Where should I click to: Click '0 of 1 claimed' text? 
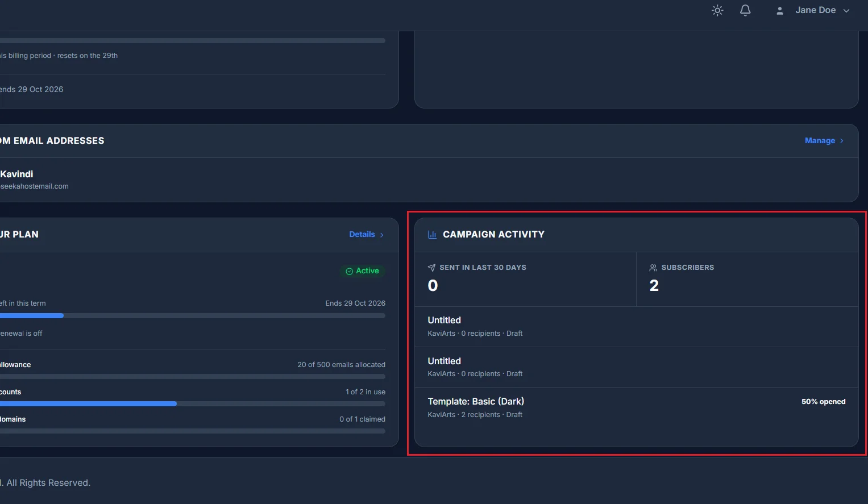pyautogui.click(x=363, y=419)
